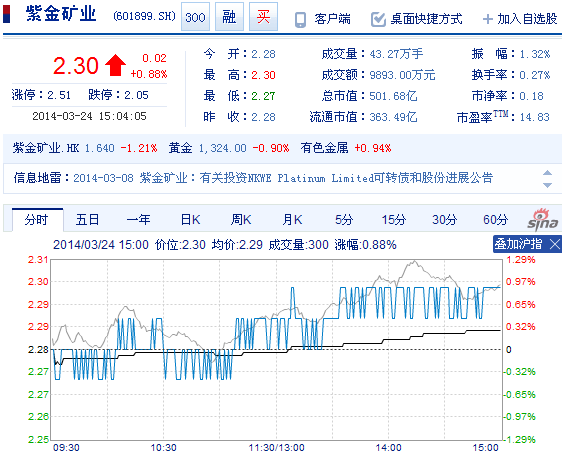Click the 市净率 0.18 value
This screenshot has width=562, height=452.
click(531, 96)
